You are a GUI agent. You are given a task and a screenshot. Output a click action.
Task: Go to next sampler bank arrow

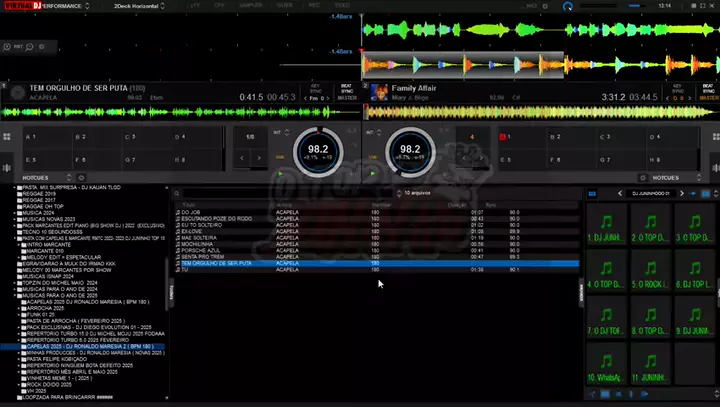pos(682,193)
